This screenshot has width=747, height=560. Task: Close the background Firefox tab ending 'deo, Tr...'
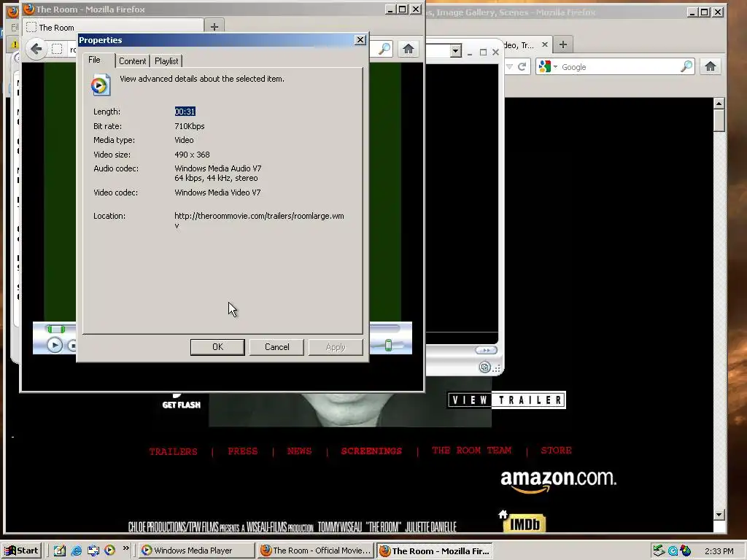click(544, 44)
